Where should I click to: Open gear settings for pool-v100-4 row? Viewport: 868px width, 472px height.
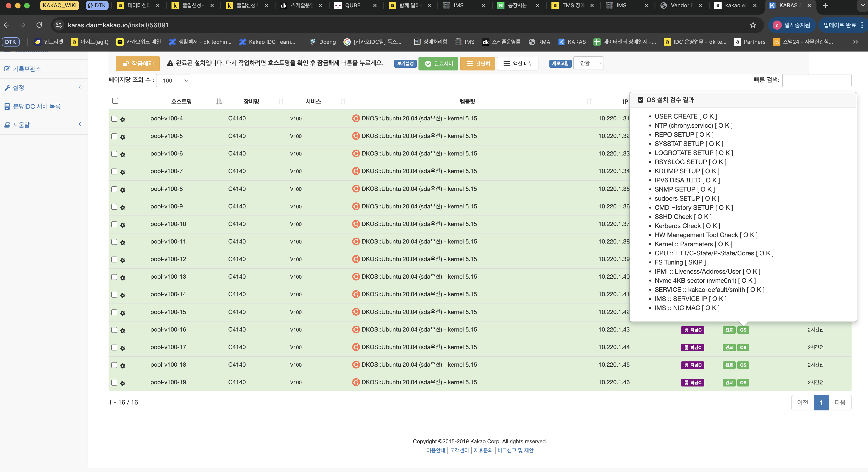pyautogui.click(x=123, y=119)
